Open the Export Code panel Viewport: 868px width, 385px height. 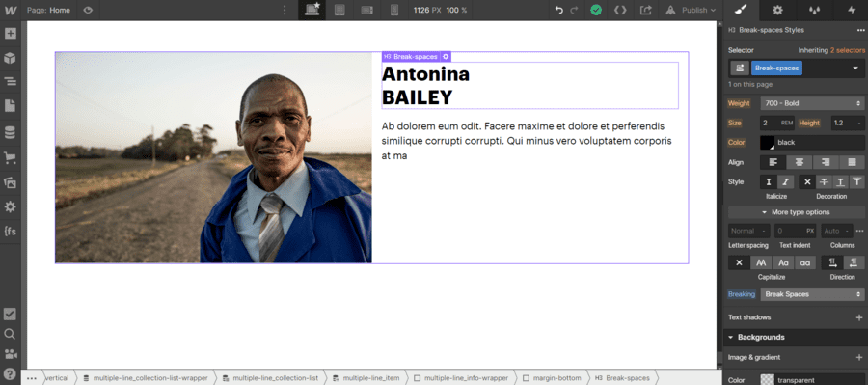pyautogui.click(x=620, y=10)
